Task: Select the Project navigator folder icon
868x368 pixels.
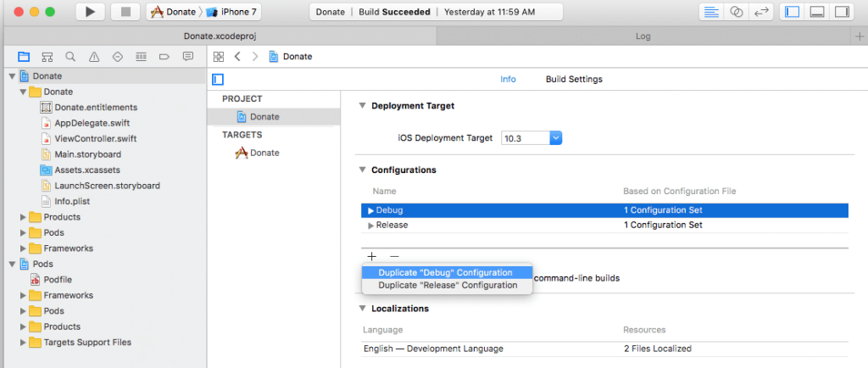Action: 24,57
